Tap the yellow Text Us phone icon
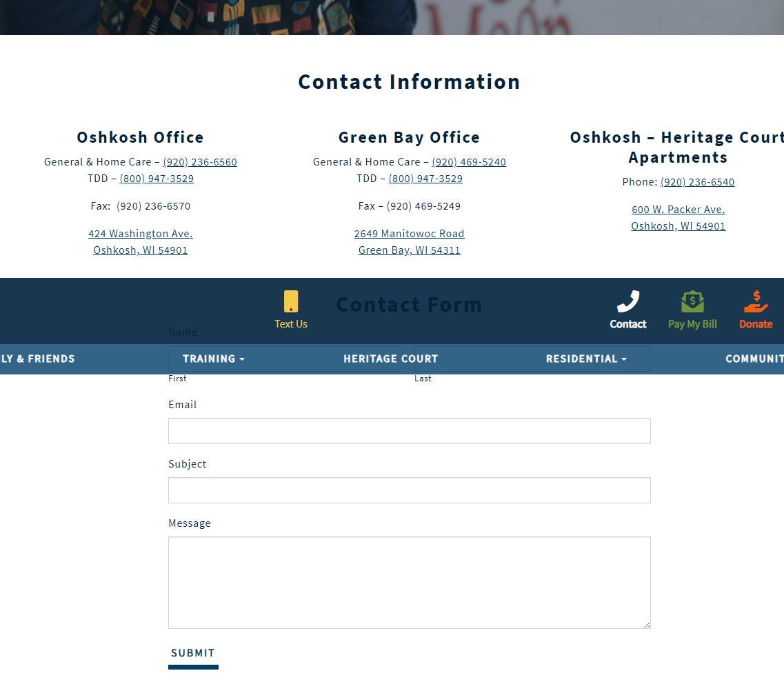Screen dimensions: 784x693 click(291, 301)
